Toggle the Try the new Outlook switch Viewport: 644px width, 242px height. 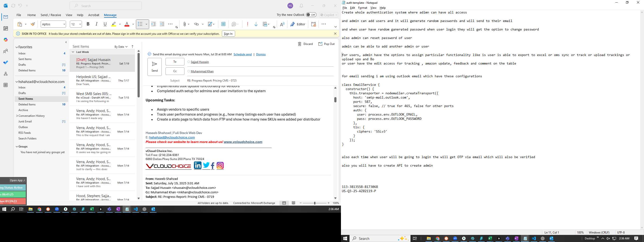click(311, 15)
